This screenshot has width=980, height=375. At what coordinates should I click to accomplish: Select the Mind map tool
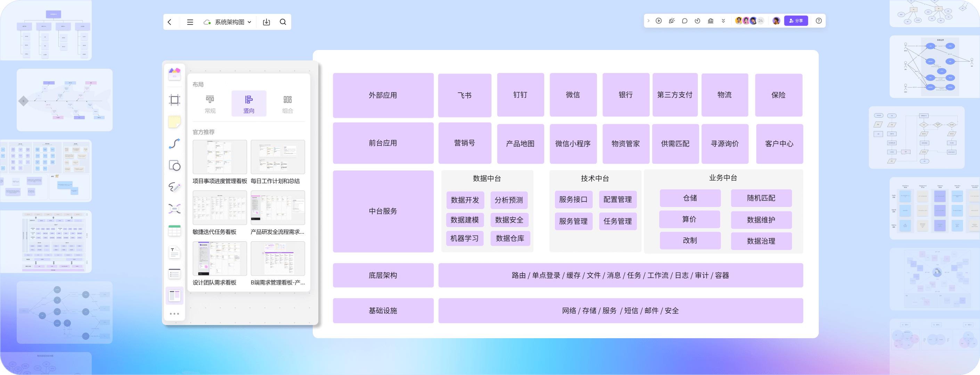tap(174, 209)
